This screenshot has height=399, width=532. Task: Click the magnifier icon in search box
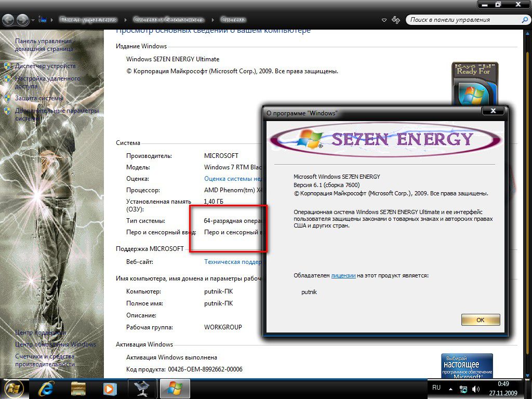(524, 20)
